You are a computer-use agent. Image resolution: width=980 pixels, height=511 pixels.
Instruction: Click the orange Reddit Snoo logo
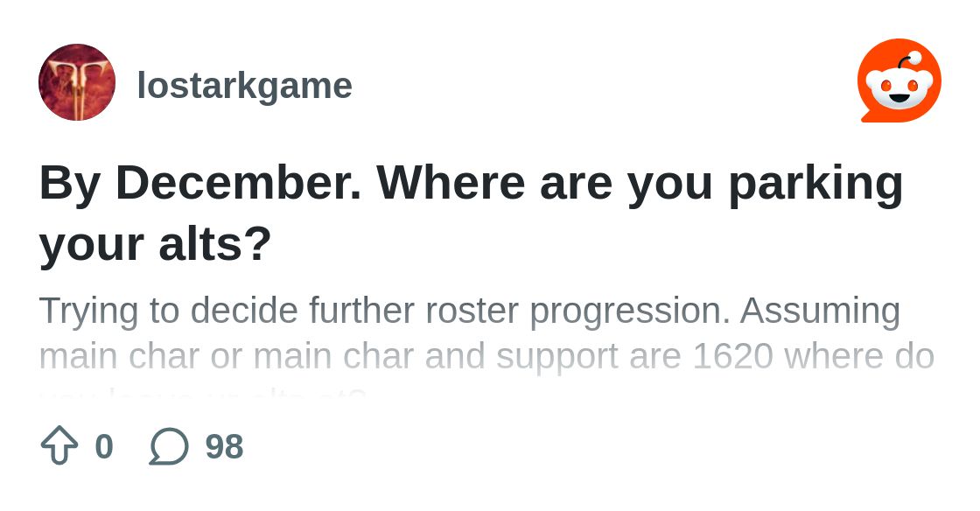[x=899, y=80]
